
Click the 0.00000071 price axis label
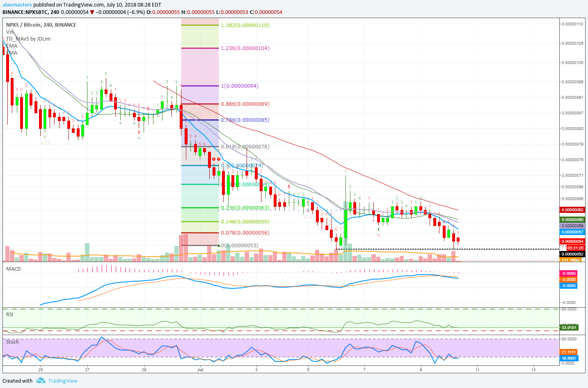click(572, 175)
